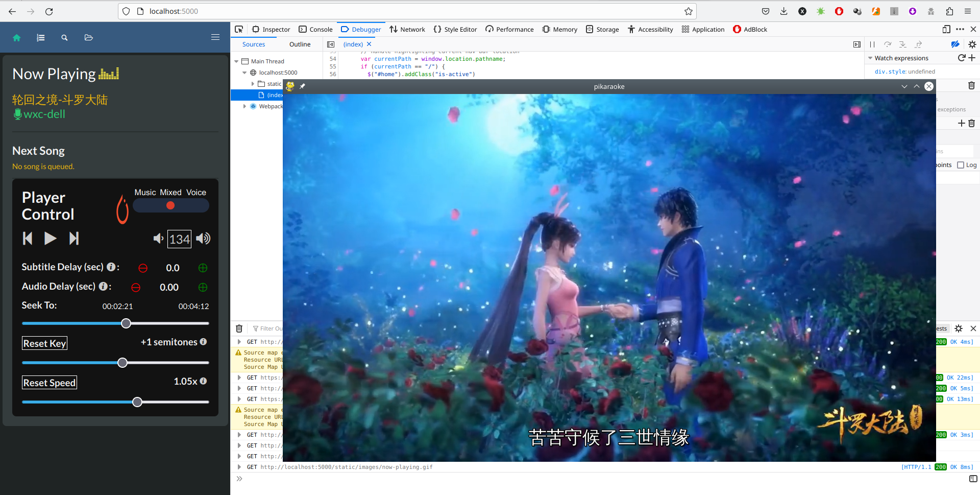This screenshot has width=980, height=495.
Task: Open the AdBlock DevTools tab
Action: [750, 29]
